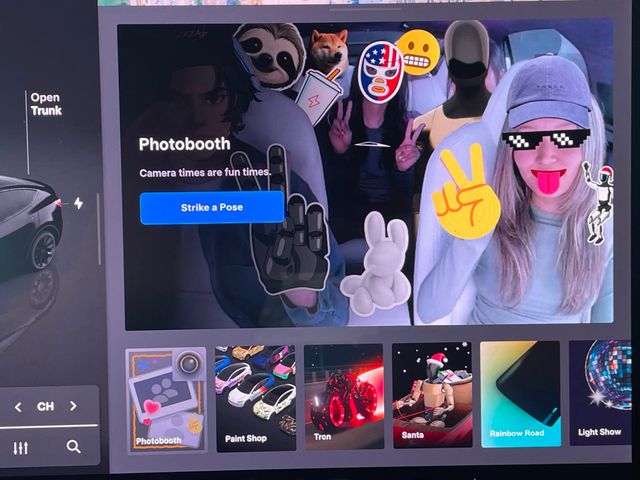This screenshot has width=640, height=480.
Task: Tap the Shiba dog sticker
Action: pos(327,49)
